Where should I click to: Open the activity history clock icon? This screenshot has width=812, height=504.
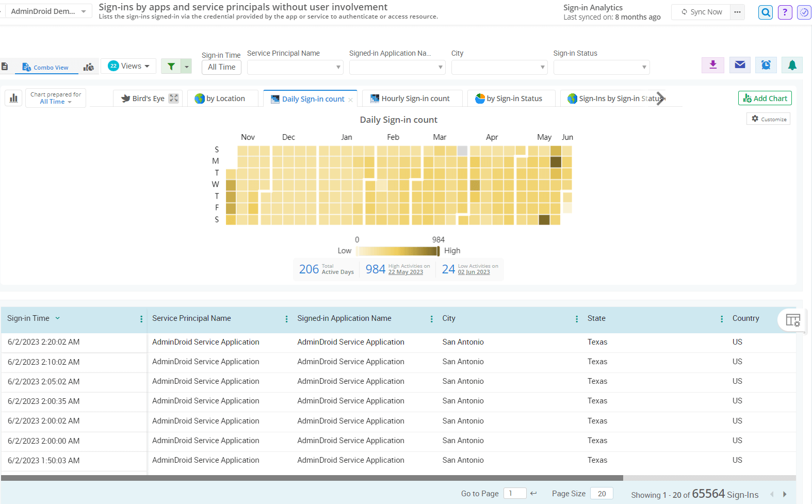coord(804,12)
